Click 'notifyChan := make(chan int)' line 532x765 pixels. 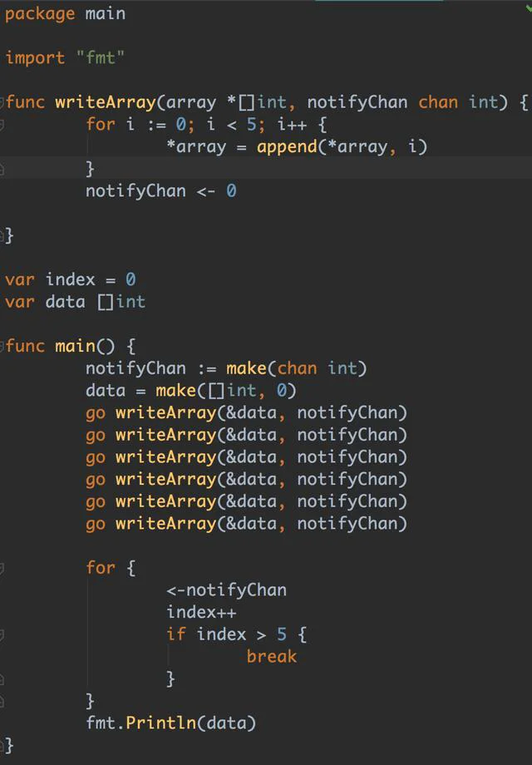point(226,368)
